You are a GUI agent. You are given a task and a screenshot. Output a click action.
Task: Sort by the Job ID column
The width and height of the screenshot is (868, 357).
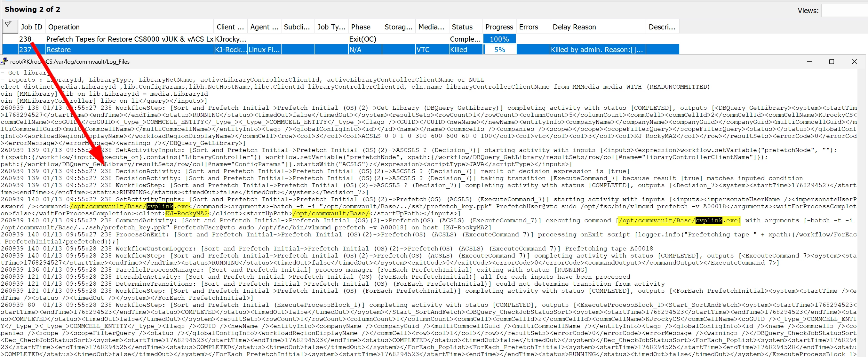(31, 27)
